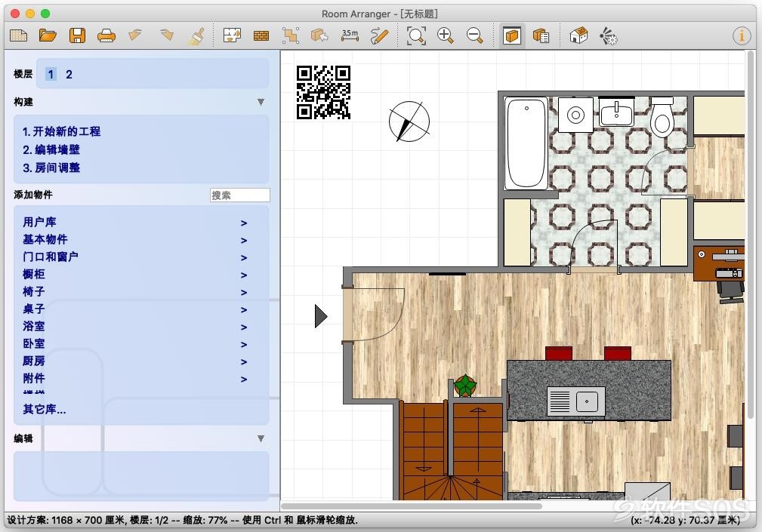Click the dark entrance arrow marker
This screenshot has width=762, height=532.
click(x=321, y=316)
